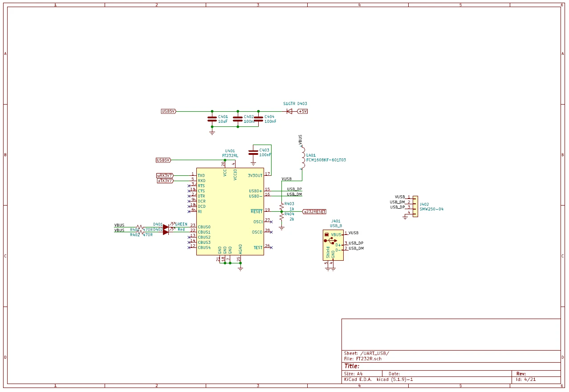
Task: Select the u232RESET global label
Action: 314,212
